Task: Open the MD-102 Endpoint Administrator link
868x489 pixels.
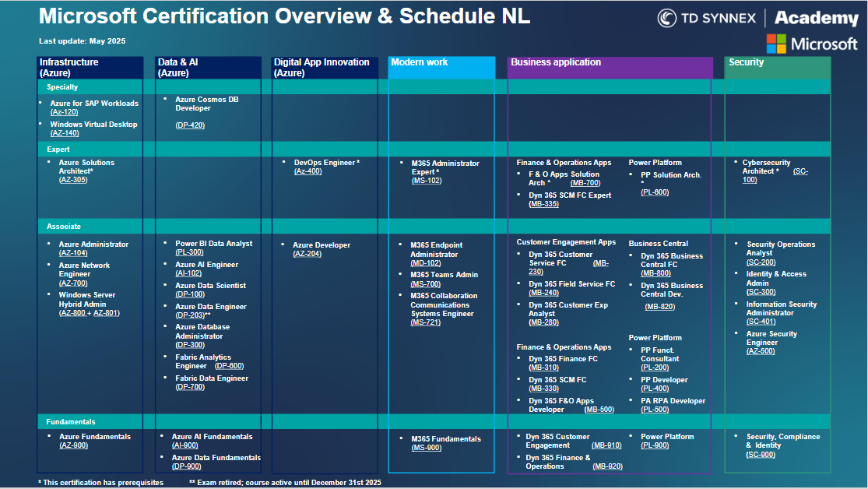Action: (425, 263)
